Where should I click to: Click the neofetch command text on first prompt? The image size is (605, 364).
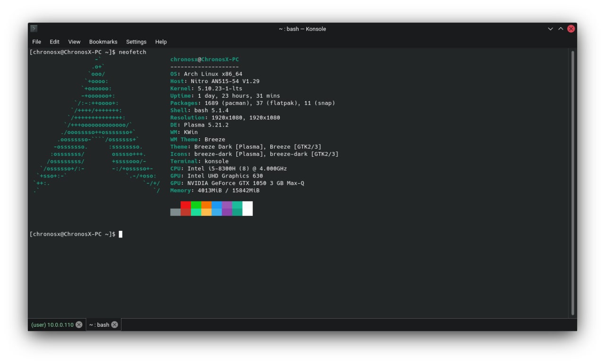tap(132, 52)
